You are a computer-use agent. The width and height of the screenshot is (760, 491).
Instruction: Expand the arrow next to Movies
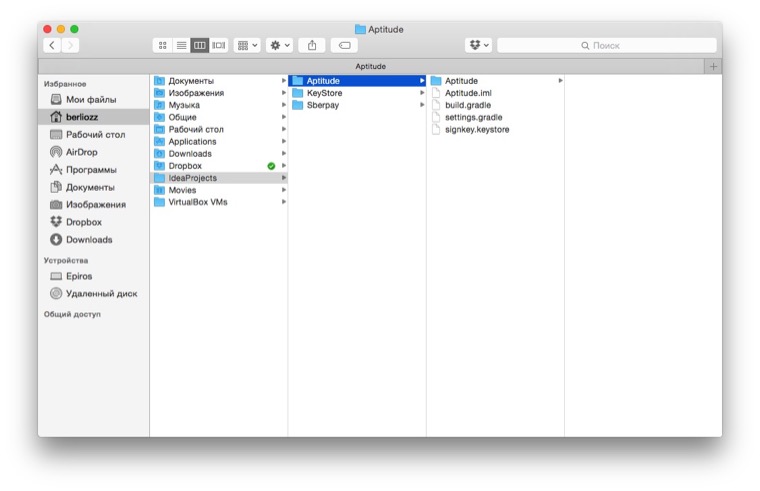pyautogui.click(x=284, y=190)
